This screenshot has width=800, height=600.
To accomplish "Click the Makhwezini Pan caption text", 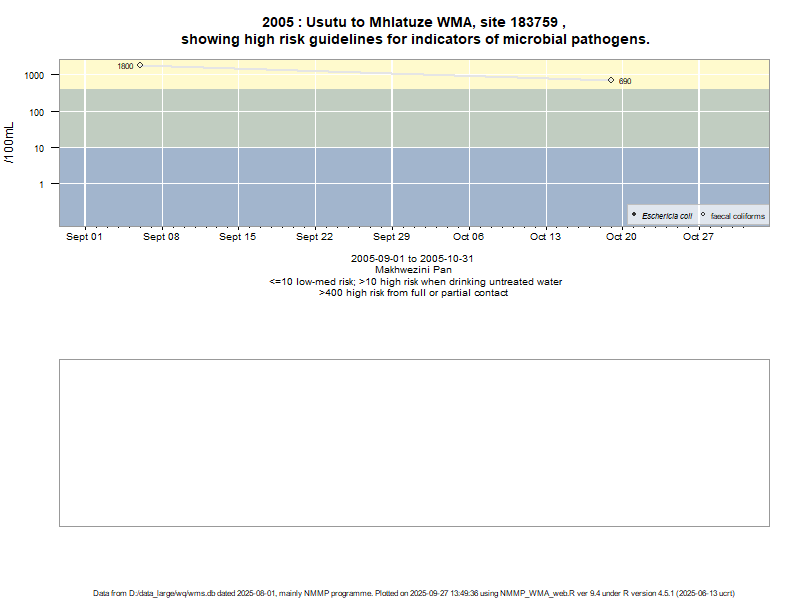I will pos(413,270).
